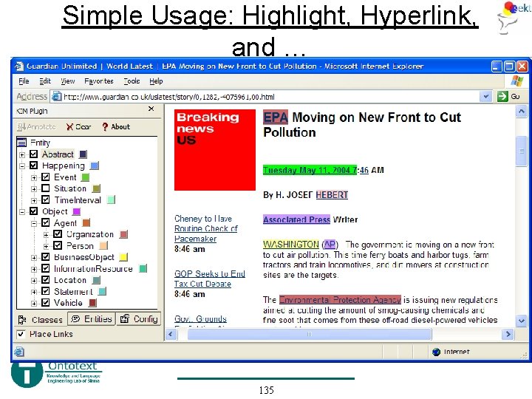Toggle the Vehicle checkbox
This screenshot has height=399, width=532.
46,303
